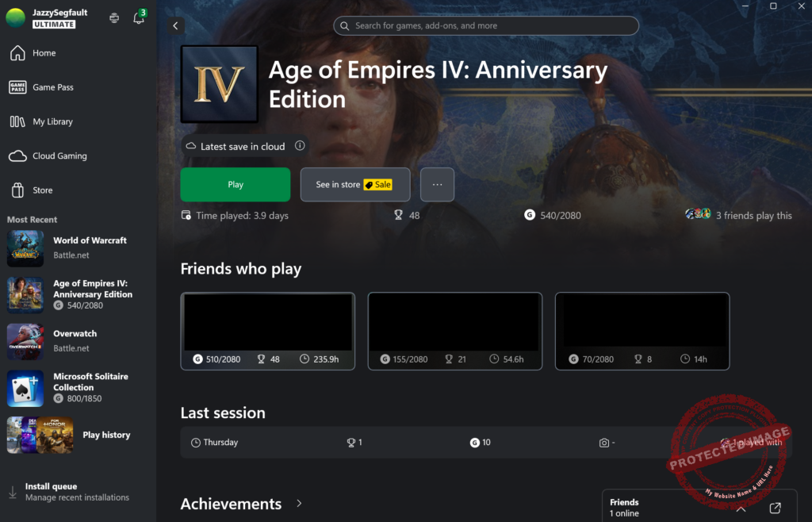The width and height of the screenshot is (812, 522).
Task: Open the Friends panel pop-out icon
Action: click(776, 508)
